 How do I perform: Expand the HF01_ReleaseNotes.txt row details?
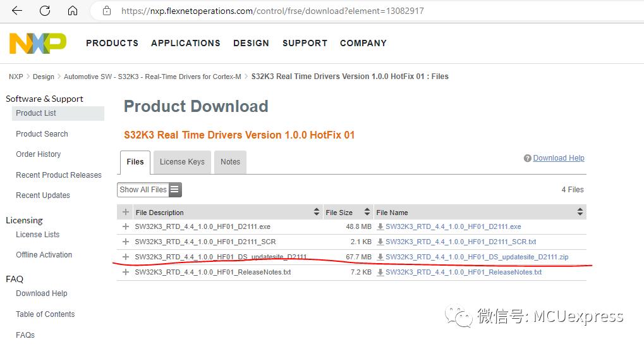point(126,272)
